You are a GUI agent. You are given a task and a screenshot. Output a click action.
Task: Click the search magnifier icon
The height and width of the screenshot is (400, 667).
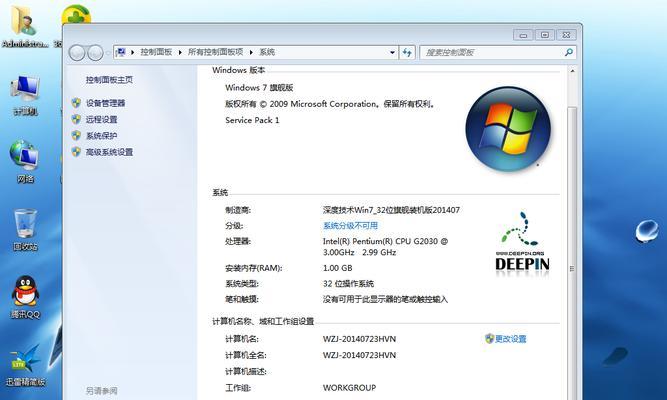tap(569, 52)
